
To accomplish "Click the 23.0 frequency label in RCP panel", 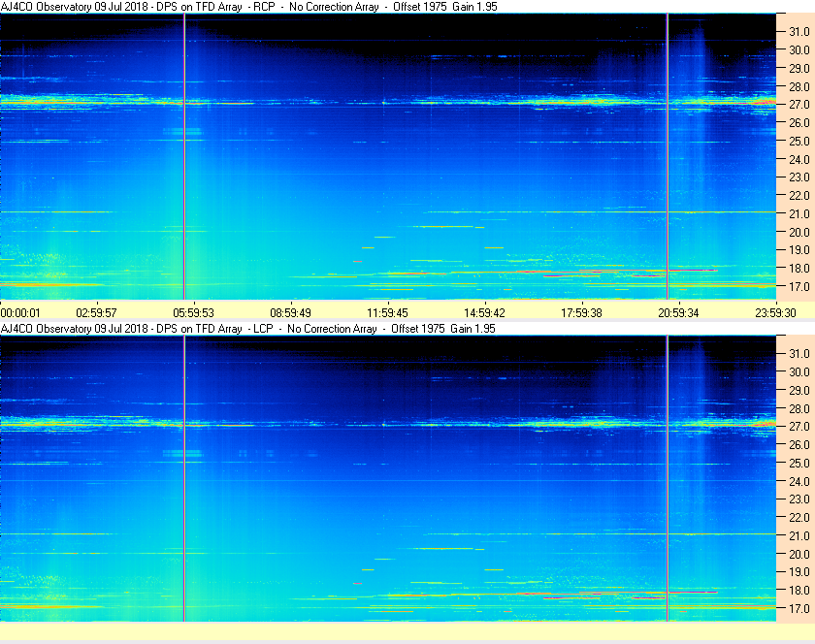I will point(799,177).
